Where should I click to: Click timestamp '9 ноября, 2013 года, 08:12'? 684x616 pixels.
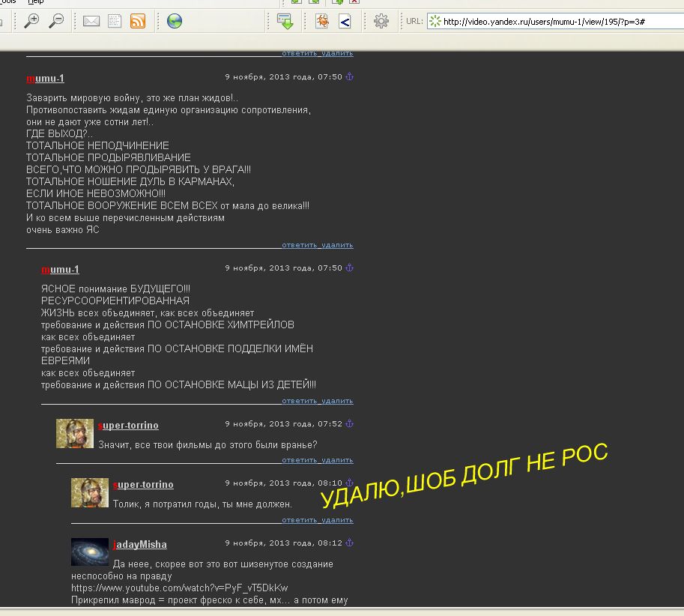[x=283, y=543]
